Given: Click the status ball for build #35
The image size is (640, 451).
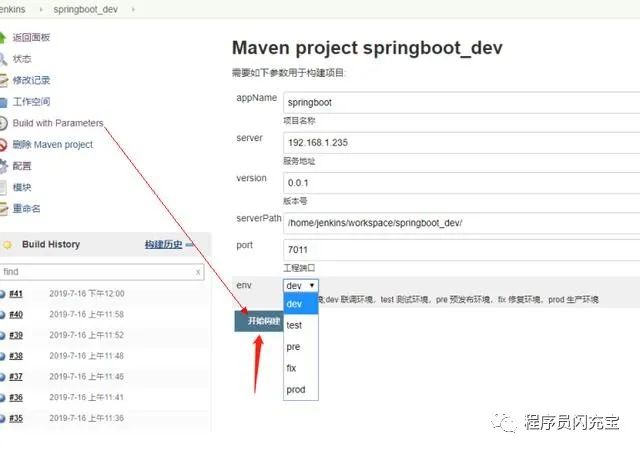Looking at the screenshot, I should point(2,418).
